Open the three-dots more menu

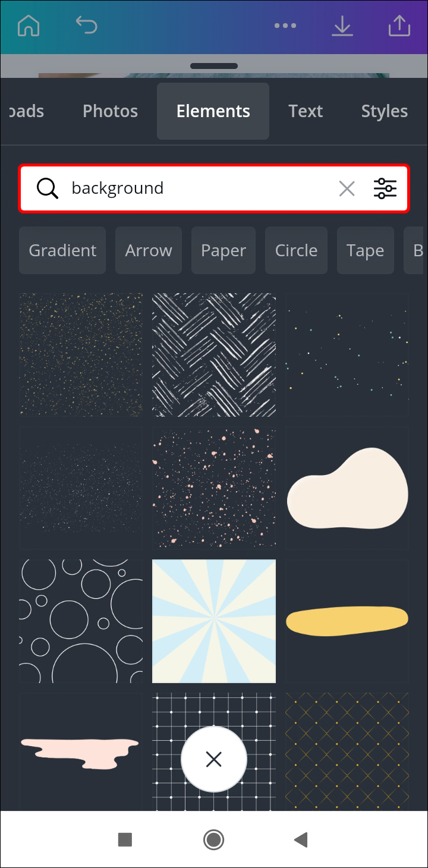[285, 26]
